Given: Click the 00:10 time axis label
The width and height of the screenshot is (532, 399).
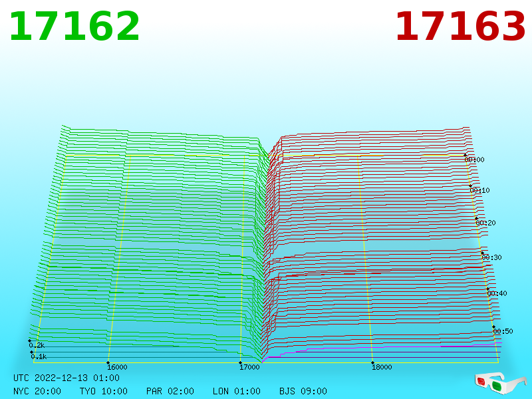Looking at the screenshot, I should pos(479,190).
